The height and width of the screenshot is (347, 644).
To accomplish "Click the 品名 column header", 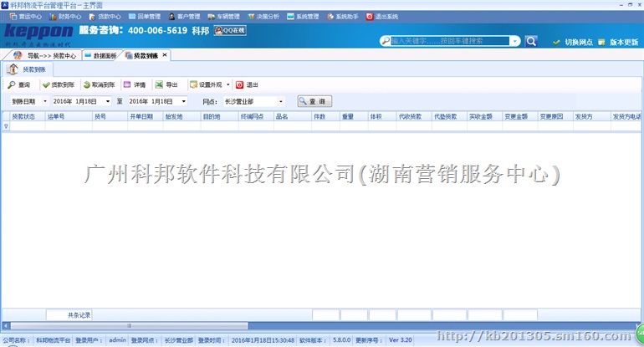I will point(293,116).
